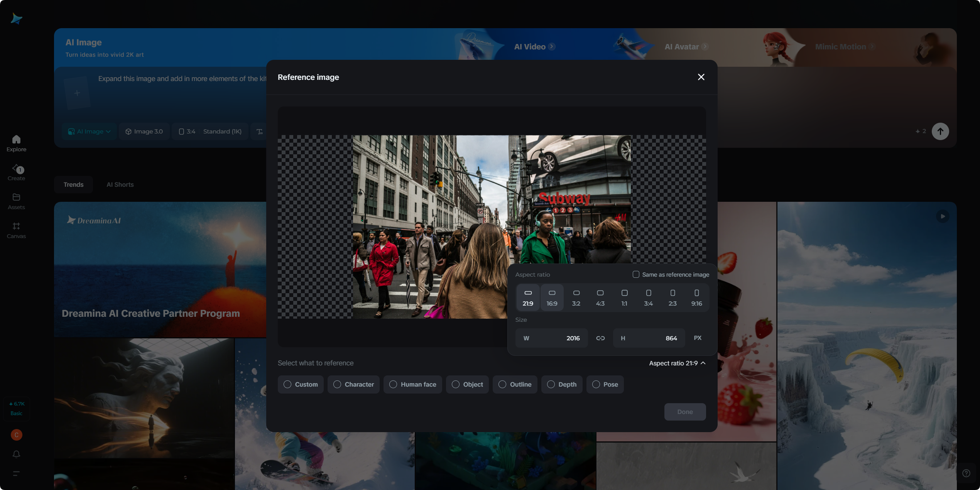This screenshot has height=490, width=980.
Task: Collapse the Aspect ratio 21:9 panel
Action: tap(677, 363)
